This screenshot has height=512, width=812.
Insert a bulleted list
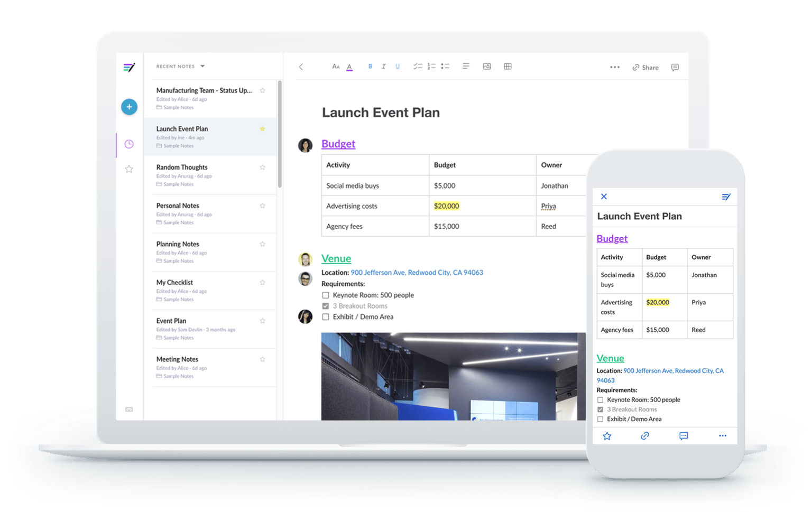click(445, 67)
